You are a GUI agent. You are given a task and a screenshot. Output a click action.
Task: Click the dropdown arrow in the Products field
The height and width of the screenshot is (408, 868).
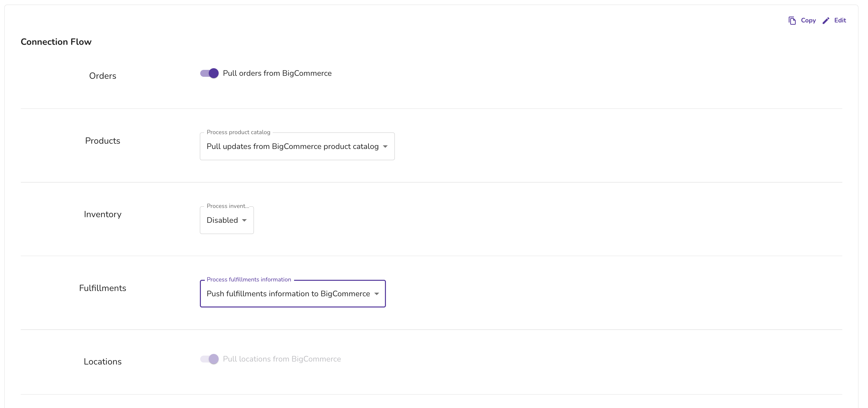tap(385, 147)
